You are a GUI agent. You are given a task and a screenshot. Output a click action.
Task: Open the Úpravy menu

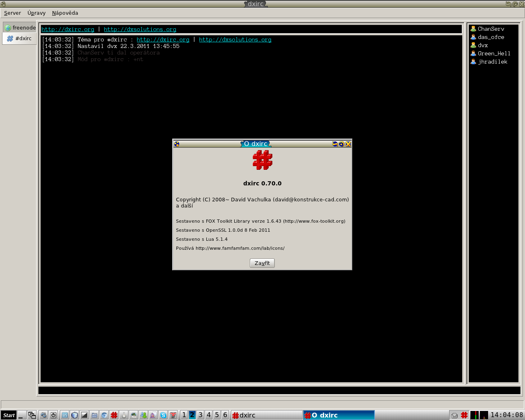[37, 13]
